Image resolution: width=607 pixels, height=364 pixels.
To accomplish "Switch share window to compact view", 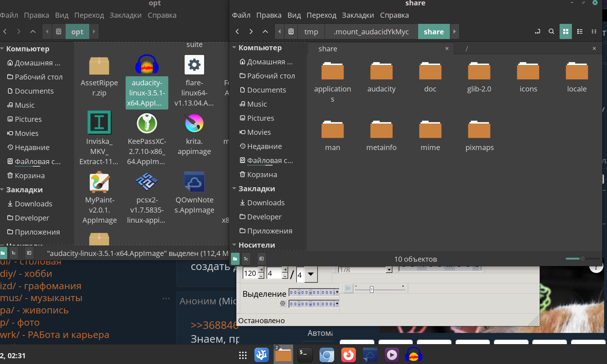I will point(594,31).
